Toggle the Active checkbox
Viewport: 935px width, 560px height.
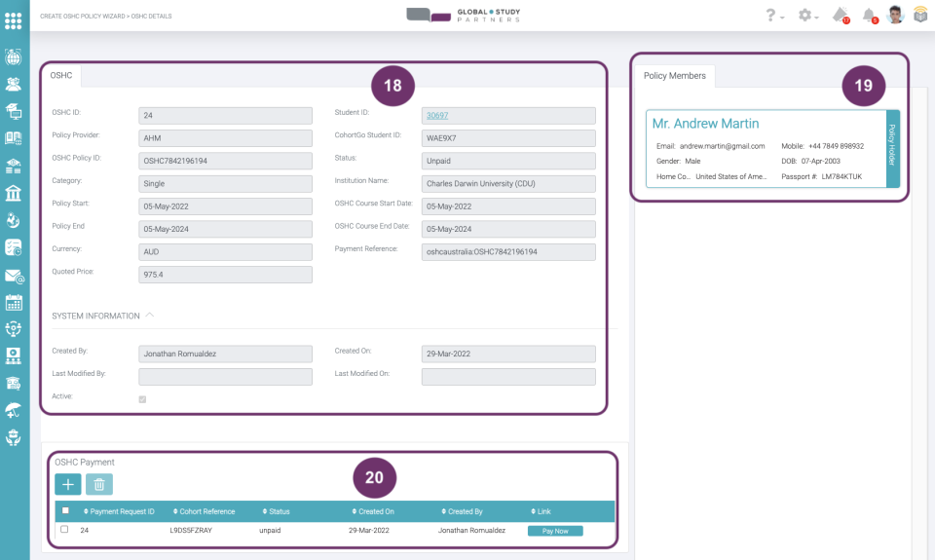143,399
